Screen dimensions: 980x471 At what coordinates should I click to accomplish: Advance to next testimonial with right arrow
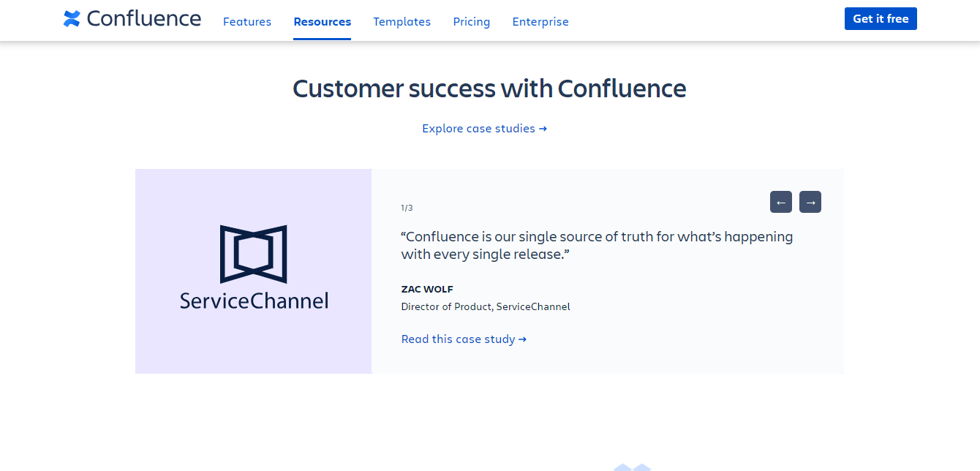click(x=810, y=202)
